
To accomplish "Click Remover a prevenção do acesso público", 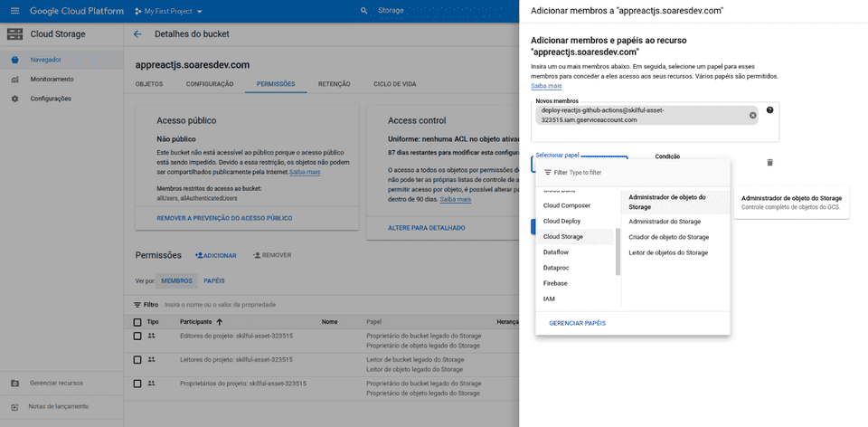I will pyautogui.click(x=224, y=218).
